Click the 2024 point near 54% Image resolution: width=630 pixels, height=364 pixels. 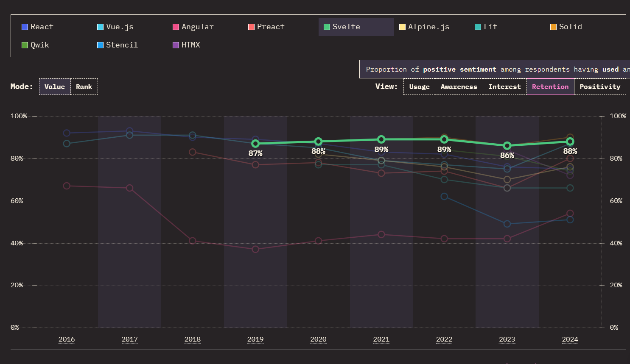[x=570, y=214]
